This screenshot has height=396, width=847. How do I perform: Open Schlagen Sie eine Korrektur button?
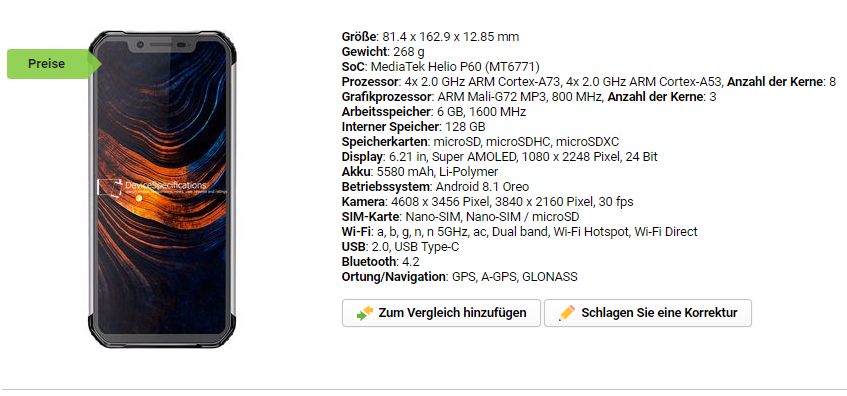pyautogui.click(x=648, y=313)
